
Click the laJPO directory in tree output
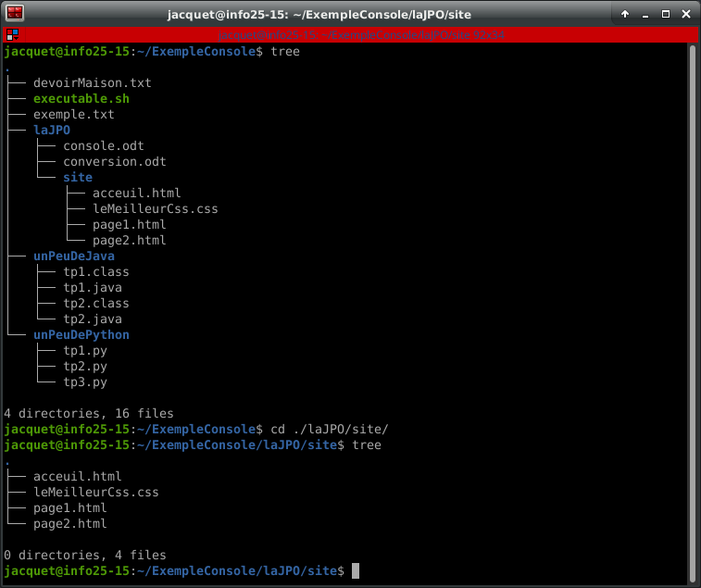click(52, 131)
